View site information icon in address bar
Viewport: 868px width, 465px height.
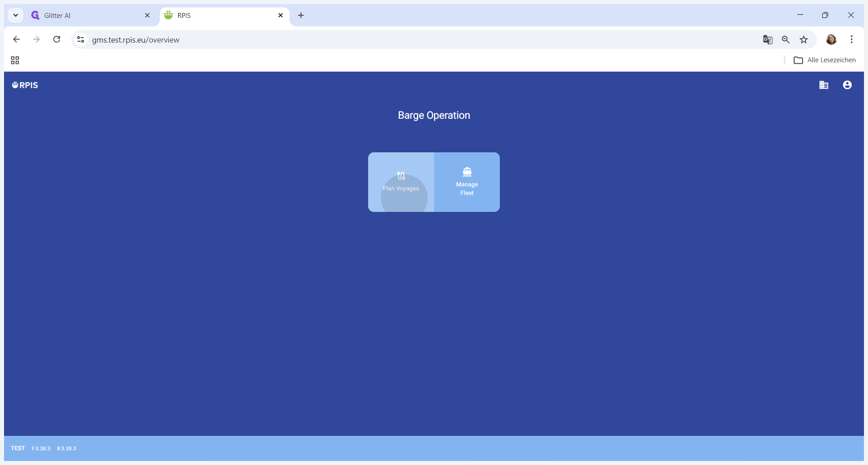pyautogui.click(x=81, y=40)
